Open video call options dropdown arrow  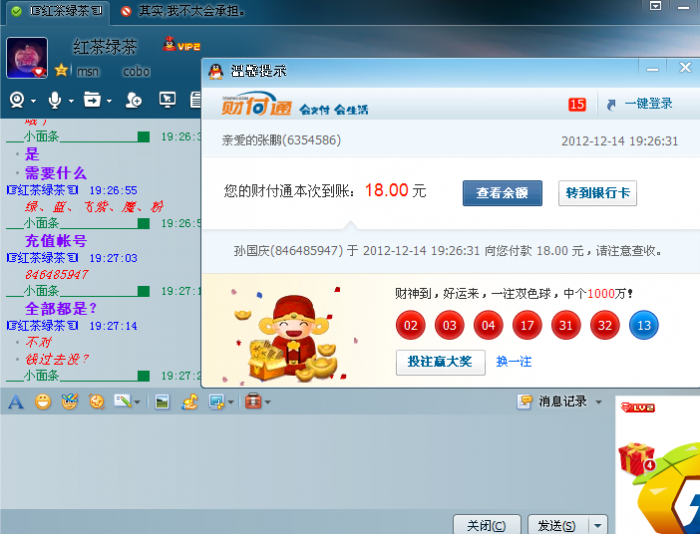coord(33,101)
